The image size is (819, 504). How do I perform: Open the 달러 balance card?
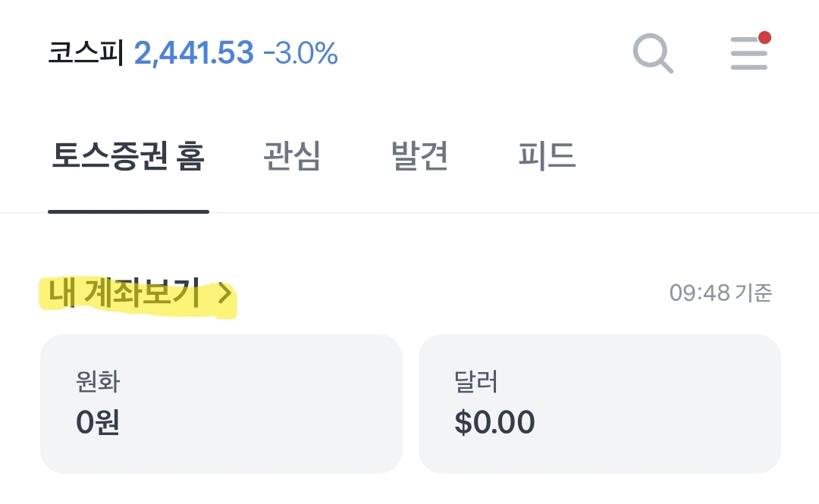[x=600, y=404]
